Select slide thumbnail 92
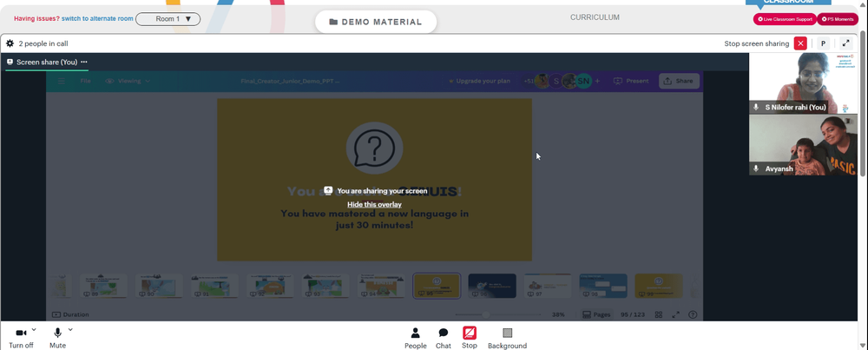Image resolution: width=868 pixels, height=350 pixels. click(x=270, y=286)
